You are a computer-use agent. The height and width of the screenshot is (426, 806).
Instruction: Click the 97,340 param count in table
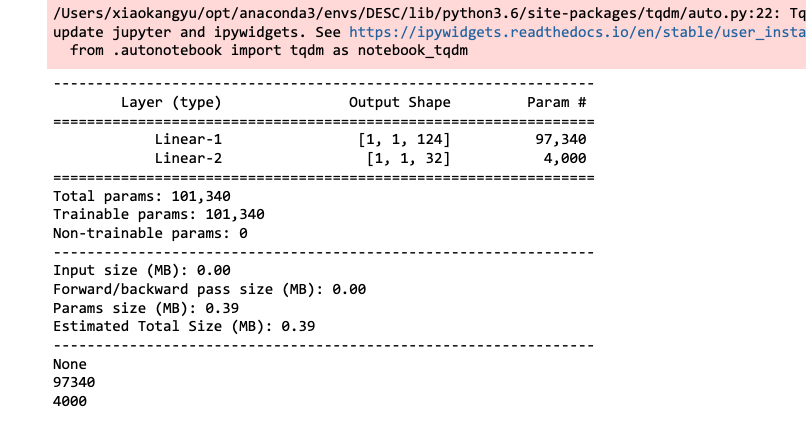pyautogui.click(x=561, y=139)
